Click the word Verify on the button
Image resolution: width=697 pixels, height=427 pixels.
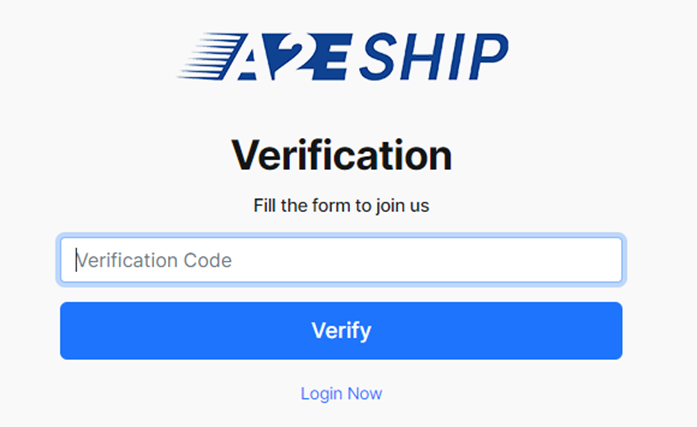[341, 330]
